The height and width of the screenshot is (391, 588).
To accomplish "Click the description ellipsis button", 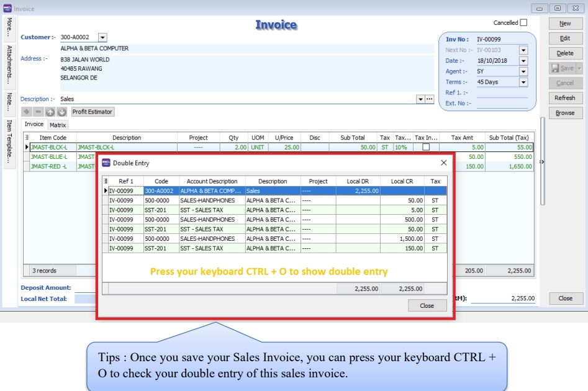I will (x=429, y=99).
